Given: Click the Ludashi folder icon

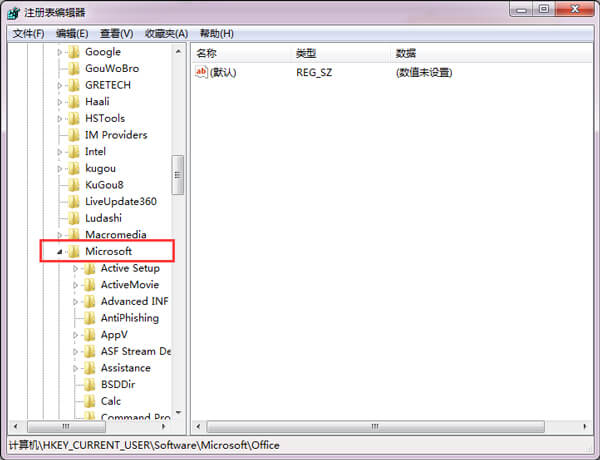Looking at the screenshot, I should click(x=73, y=218).
